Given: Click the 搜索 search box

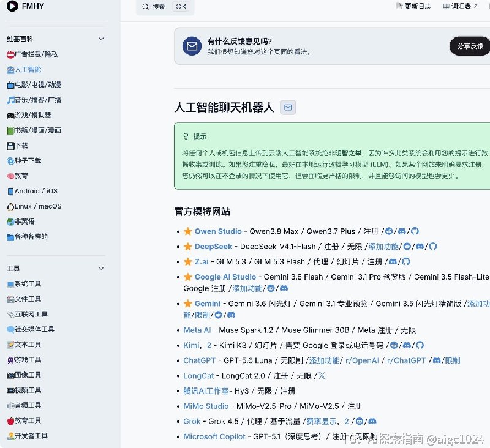Looking at the screenshot, I should coord(165,7).
